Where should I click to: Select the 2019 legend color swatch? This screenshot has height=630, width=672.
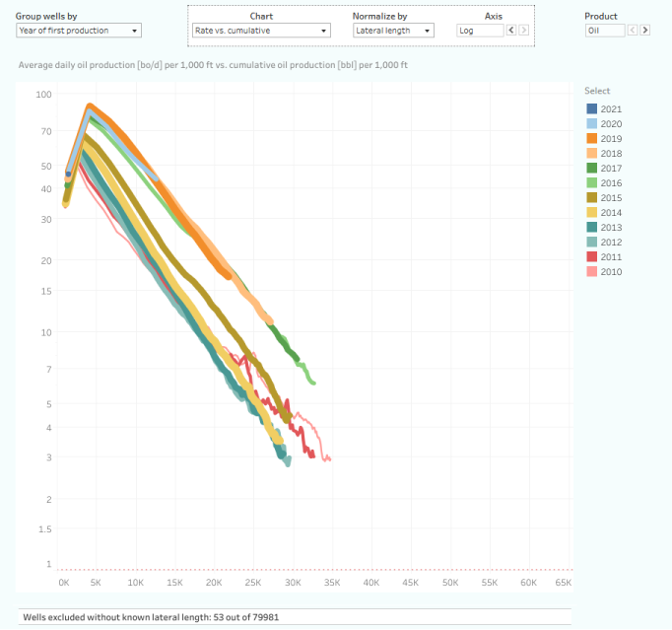(x=591, y=139)
